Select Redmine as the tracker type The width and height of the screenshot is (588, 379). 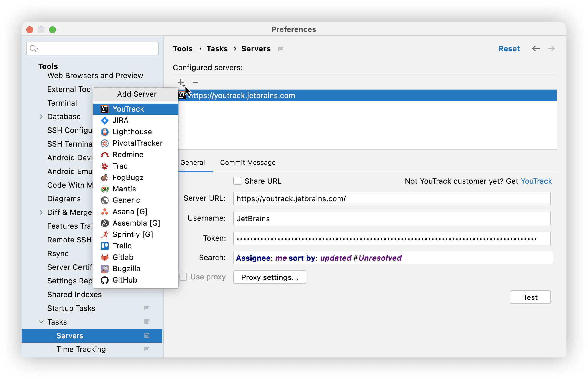[128, 154]
